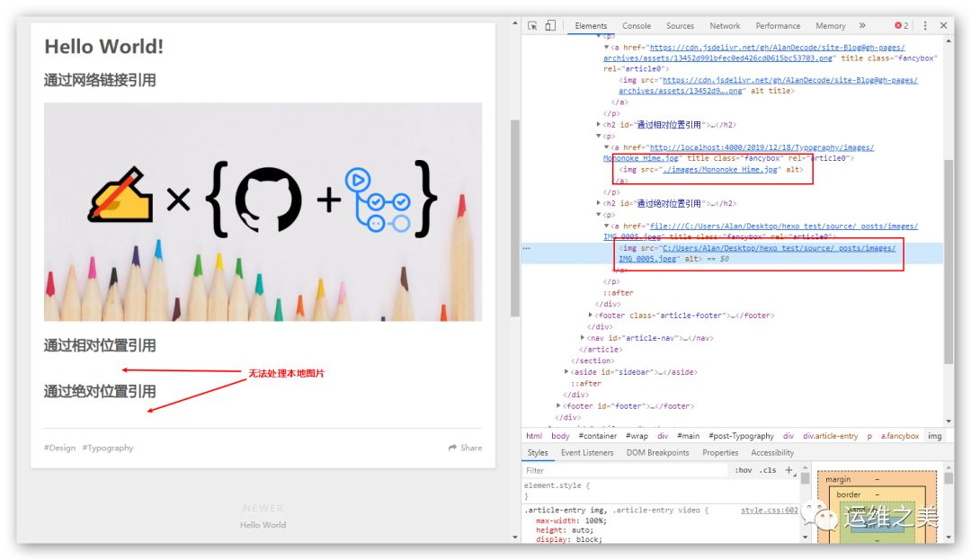Open the Console tab

(637, 25)
